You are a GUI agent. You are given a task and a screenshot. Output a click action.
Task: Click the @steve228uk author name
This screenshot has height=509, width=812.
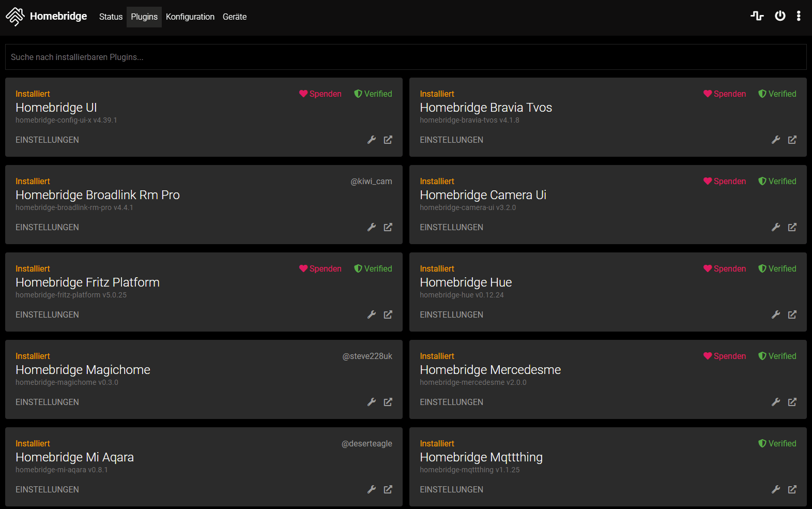pyautogui.click(x=367, y=356)
